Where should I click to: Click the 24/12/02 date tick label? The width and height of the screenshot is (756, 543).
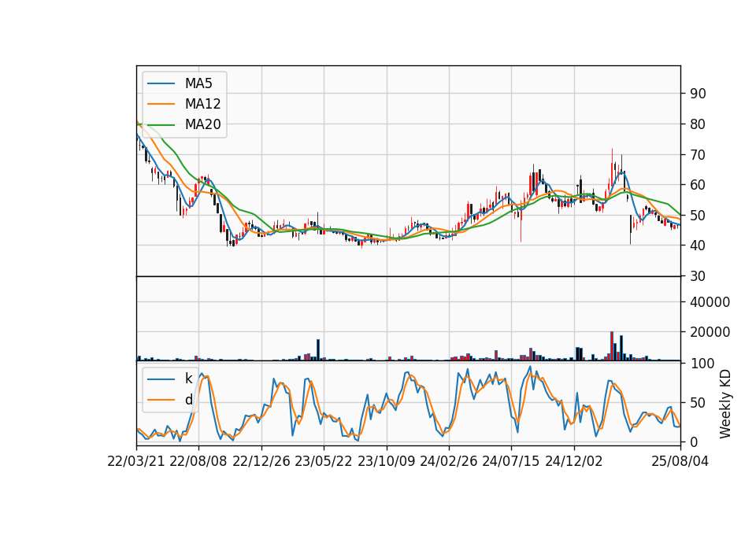[574, 461]
